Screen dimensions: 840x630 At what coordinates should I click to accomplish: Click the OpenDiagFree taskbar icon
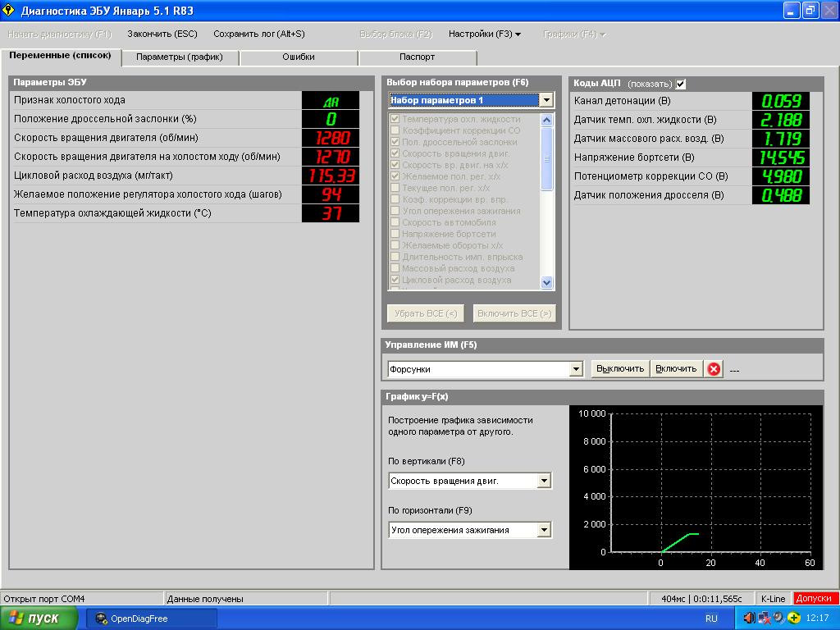point(102,619)
